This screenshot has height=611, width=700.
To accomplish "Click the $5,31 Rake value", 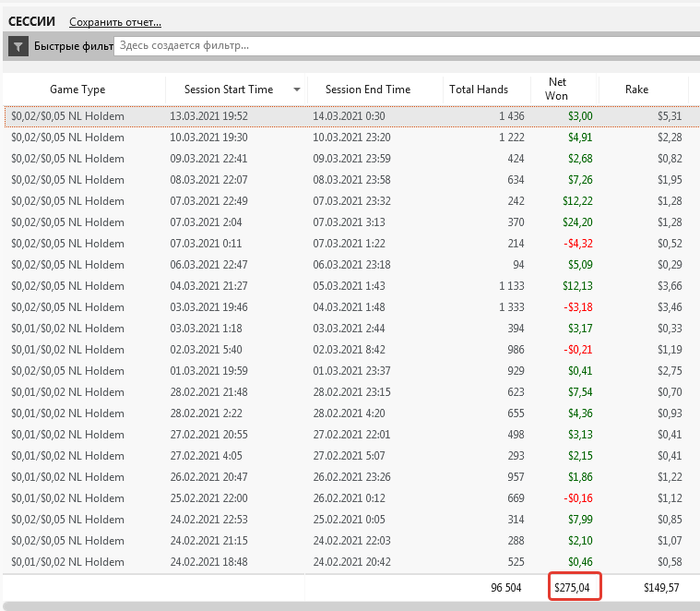I will coord(670,116).
